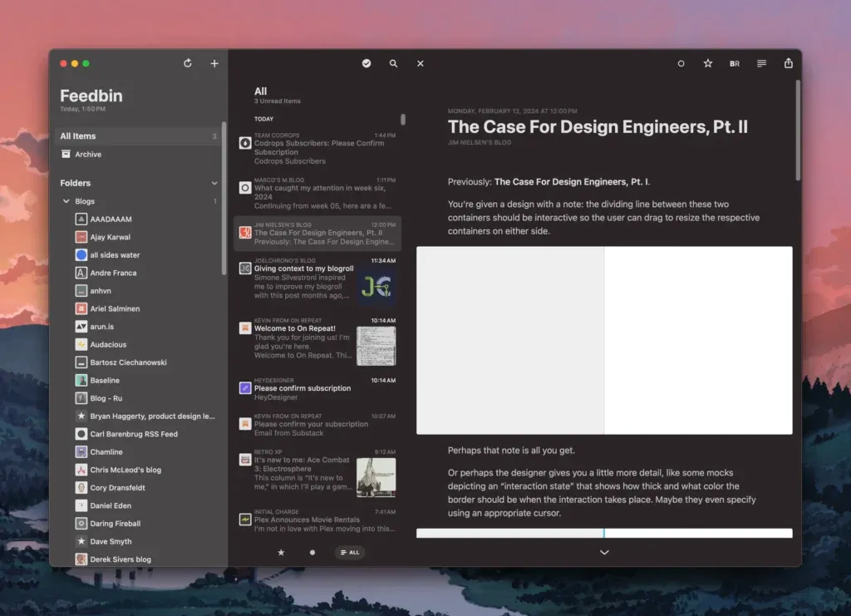The width and height of the screenshot is (851, 616).
Task: Open Ace Combat 3: Electrosphere item
Action: tap(317, 475)
